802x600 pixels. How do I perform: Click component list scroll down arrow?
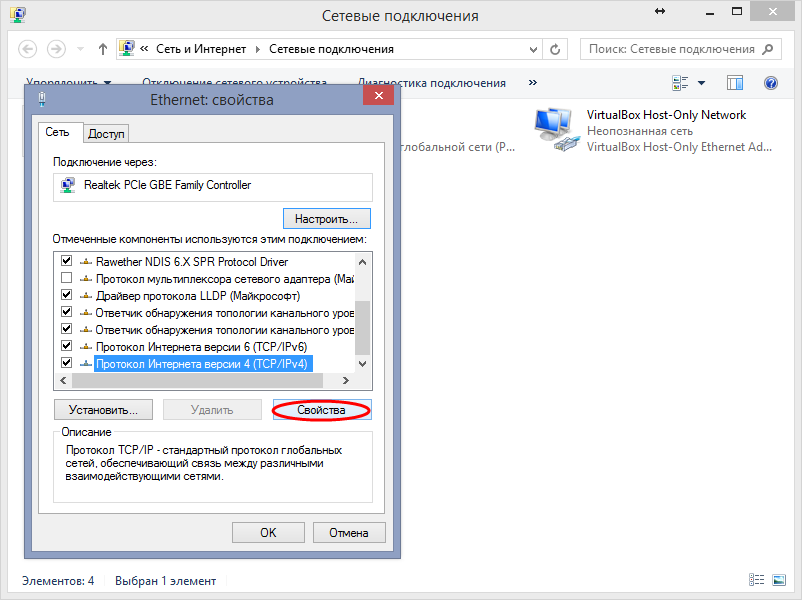[x=363, y=364]
